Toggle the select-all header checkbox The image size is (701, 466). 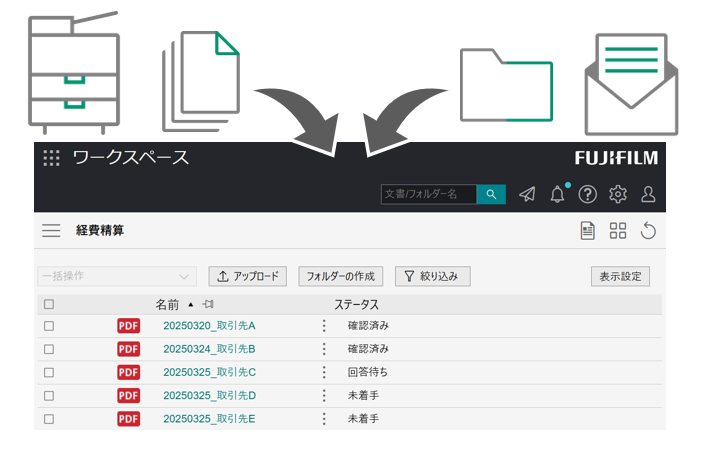49,305
